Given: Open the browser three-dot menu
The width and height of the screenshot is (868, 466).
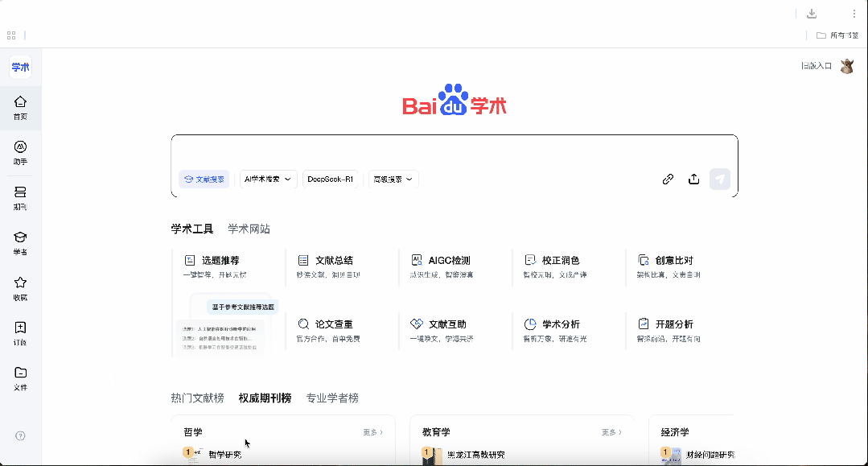Looking at the screenshot, I should [x=854, y=14].
